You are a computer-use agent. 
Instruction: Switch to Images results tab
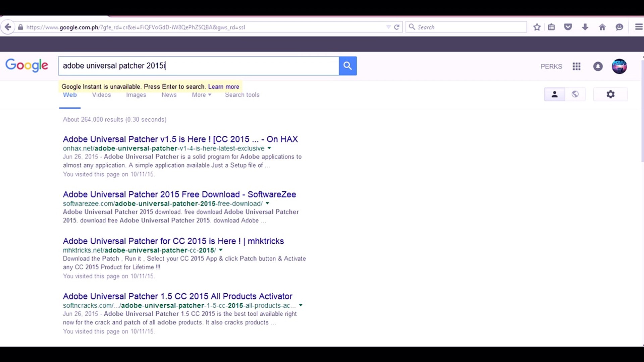point(136,95)
